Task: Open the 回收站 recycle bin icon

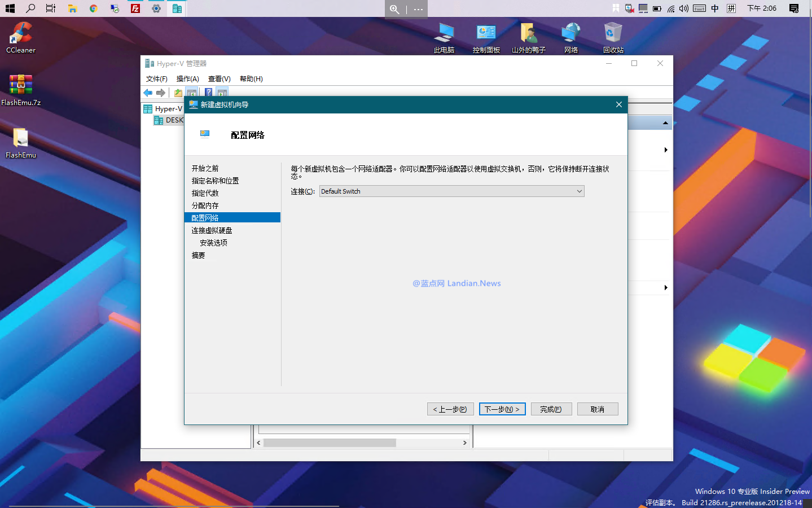Action: pos(613,38)
